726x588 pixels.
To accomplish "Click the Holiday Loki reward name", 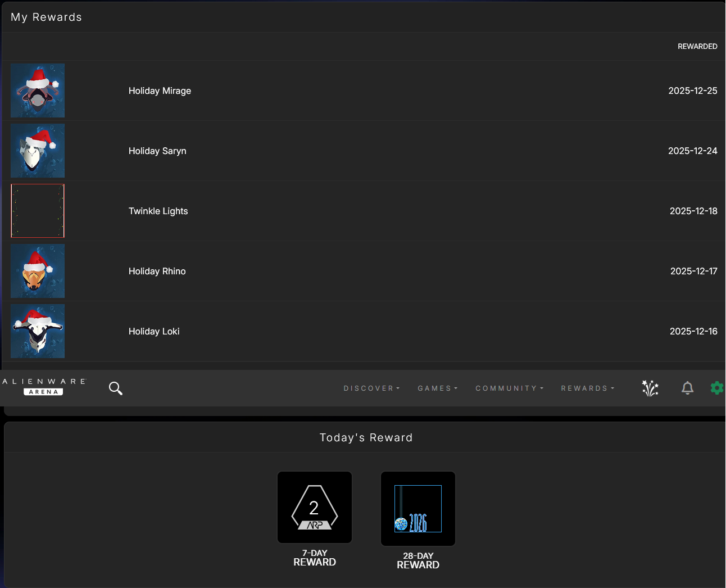I will [x=154, y=332].
